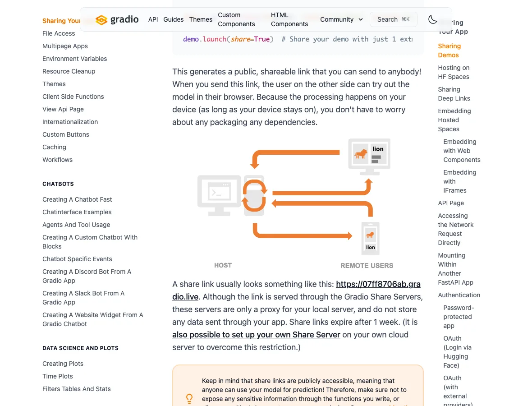This screenshot has width=532, height=406.
Task: Click the orange sync arrows icon
Action: pos(254,196)
